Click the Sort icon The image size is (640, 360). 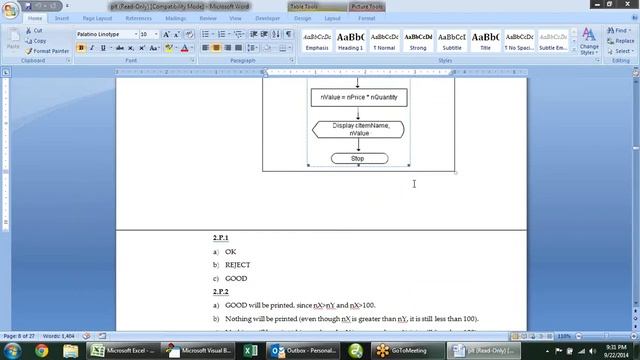276,34
